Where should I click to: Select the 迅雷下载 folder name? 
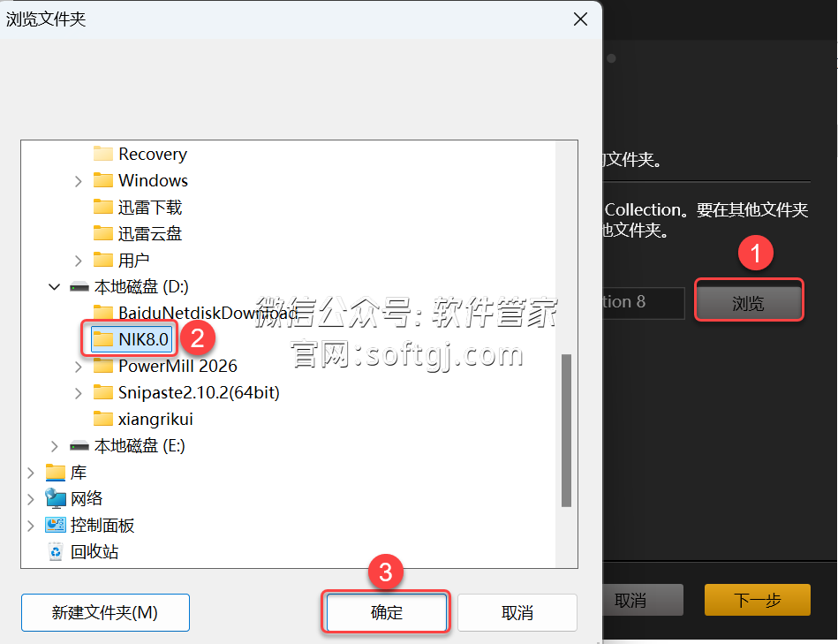[149, 207]
